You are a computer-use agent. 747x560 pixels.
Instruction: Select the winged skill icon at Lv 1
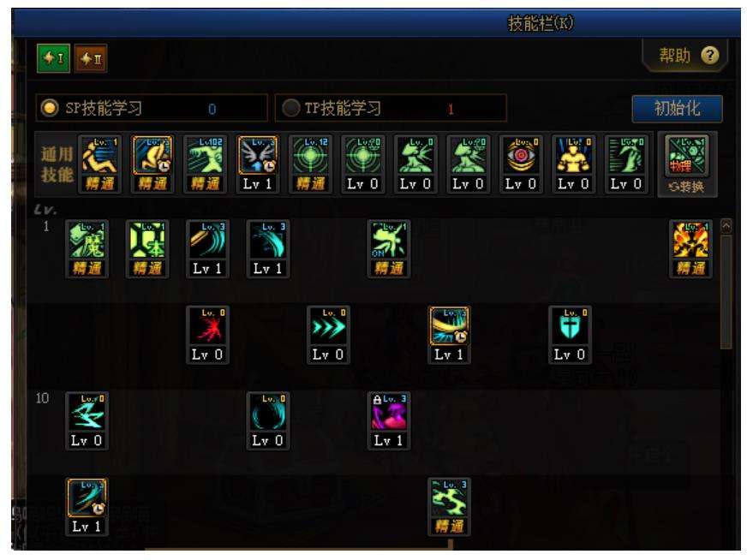[x=257, y=156]
